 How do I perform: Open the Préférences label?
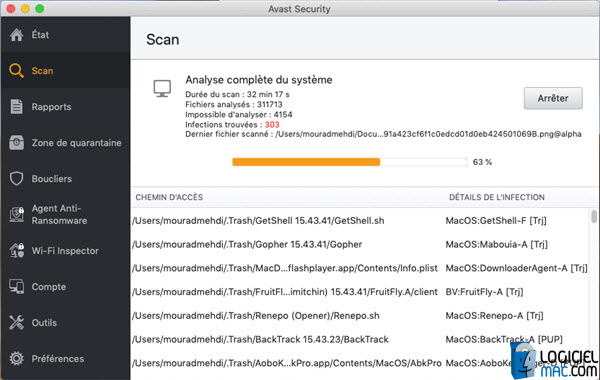[58, 359]
